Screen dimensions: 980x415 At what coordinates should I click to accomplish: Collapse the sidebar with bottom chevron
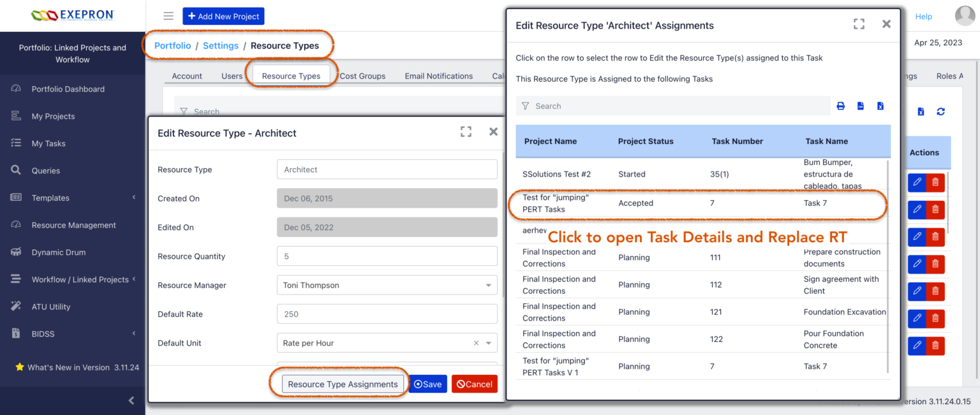pyautogui.click(x=131, y=401)
